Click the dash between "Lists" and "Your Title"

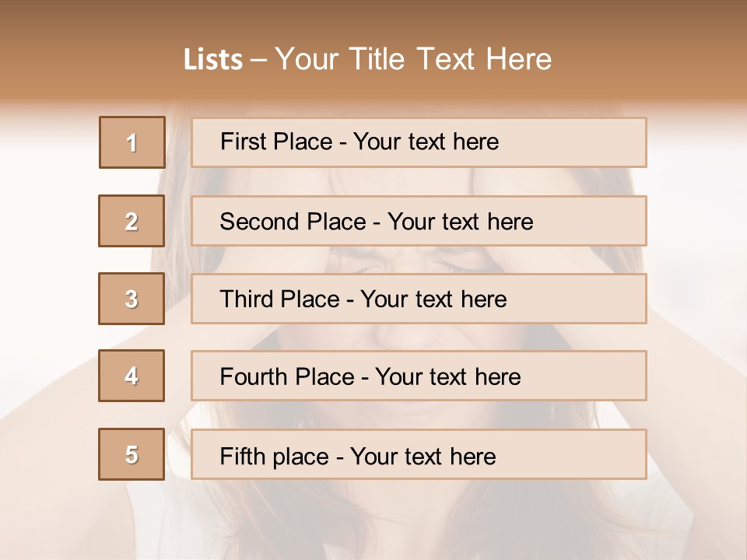pos(259,60)
